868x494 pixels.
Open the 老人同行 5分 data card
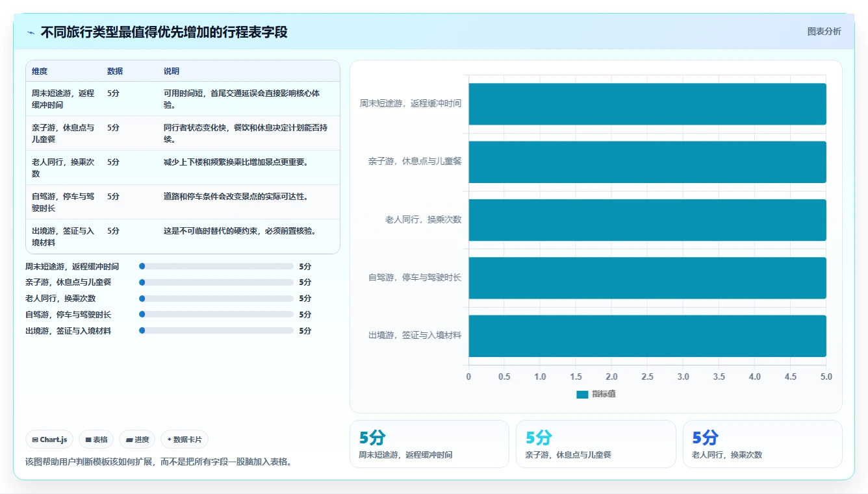(x=763, y=444)
